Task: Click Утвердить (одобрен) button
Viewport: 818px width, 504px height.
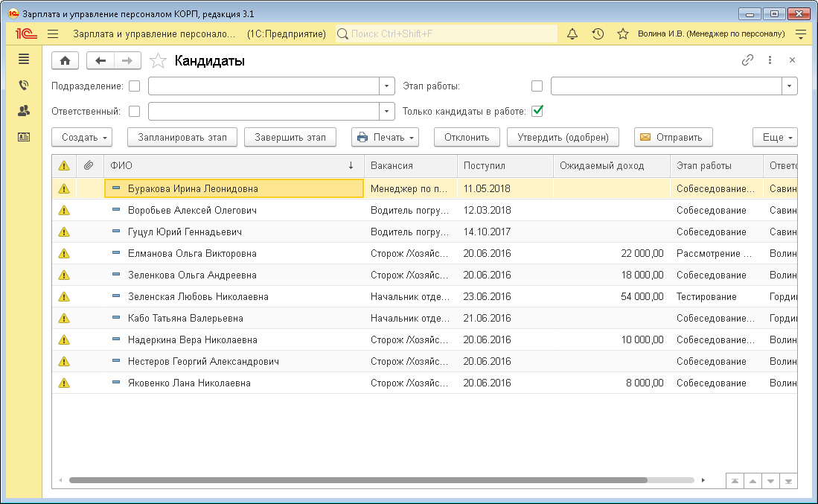Action: pyautogui.click(x=563, y=137)
